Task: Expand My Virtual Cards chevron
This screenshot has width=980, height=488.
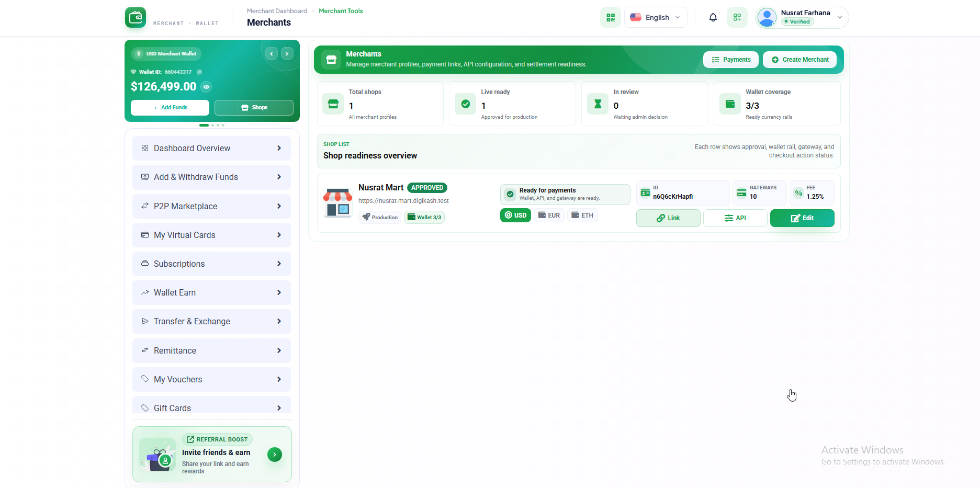Action: [279, 235]
